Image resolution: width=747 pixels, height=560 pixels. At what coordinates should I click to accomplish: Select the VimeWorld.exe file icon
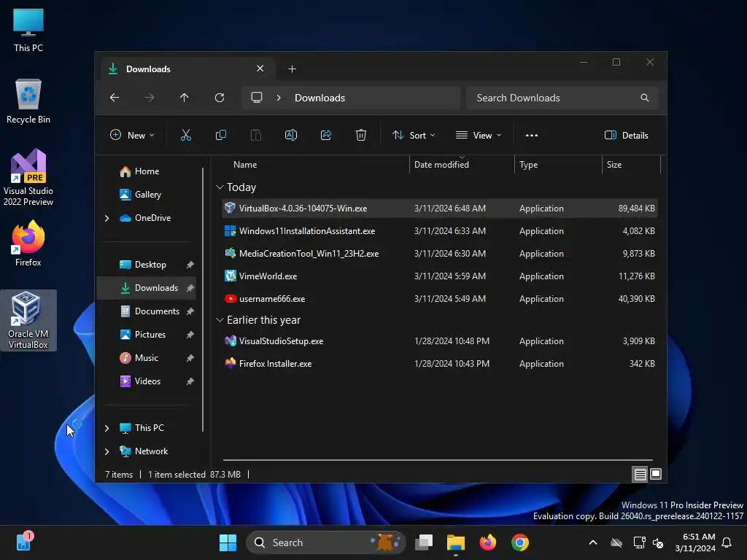tap(230, 276)
